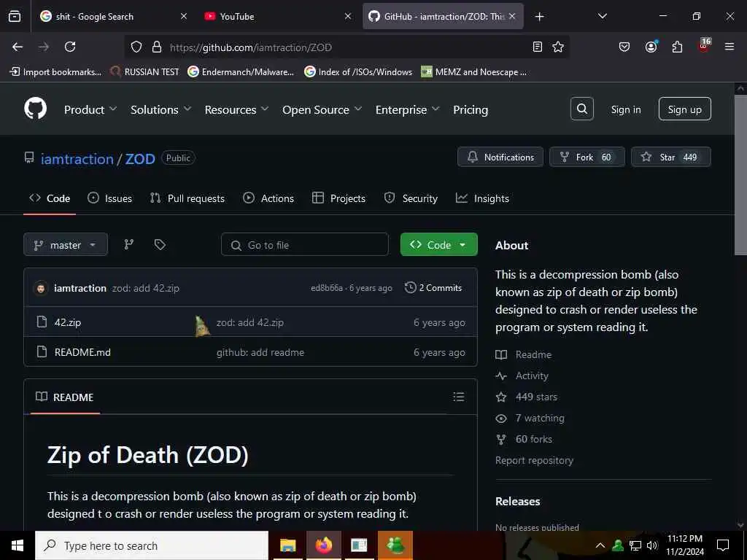The width and height of the screenshot is (747, 560).
Task: Click the GitHub Octocat logo
Action: point(35,109)
